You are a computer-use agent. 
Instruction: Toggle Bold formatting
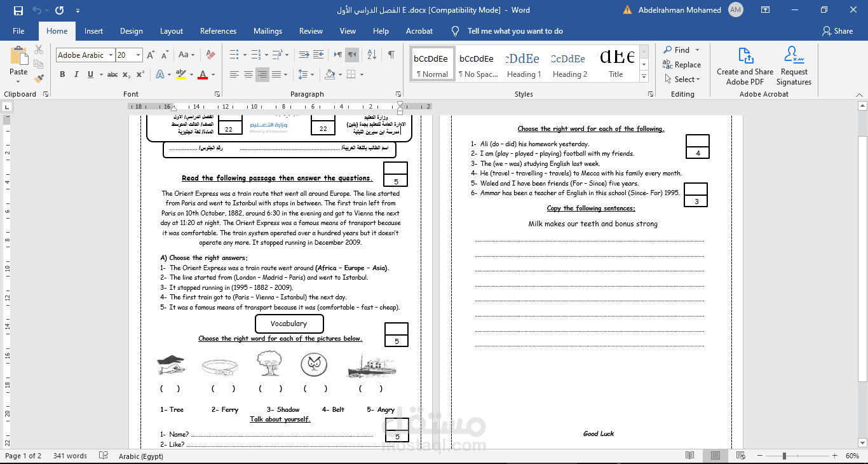(62, 74)
